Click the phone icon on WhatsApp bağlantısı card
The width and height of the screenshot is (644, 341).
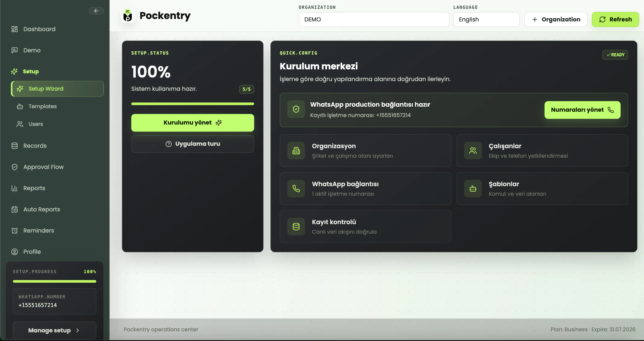tap(296, 189)
